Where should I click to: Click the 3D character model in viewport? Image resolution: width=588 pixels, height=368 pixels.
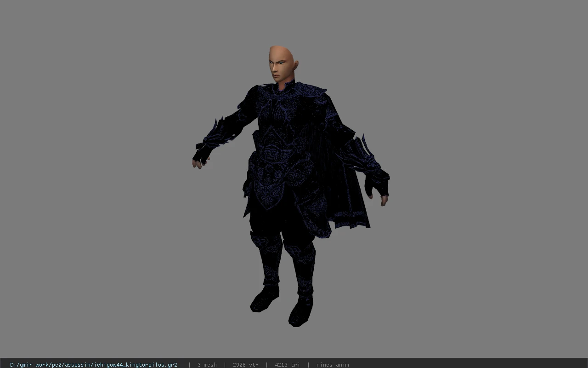[x=290, y=186]
